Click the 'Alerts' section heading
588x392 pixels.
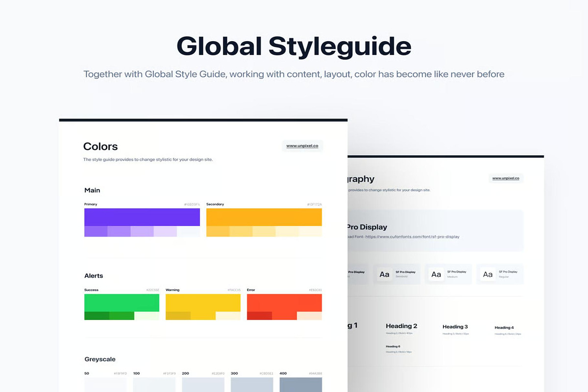pos(94,276)
